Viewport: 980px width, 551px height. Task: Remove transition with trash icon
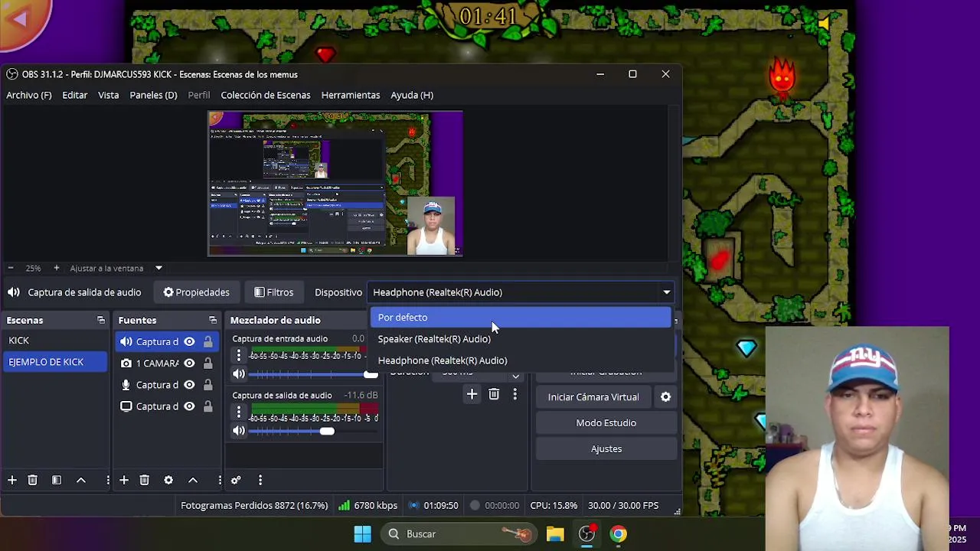click(494, 394)
